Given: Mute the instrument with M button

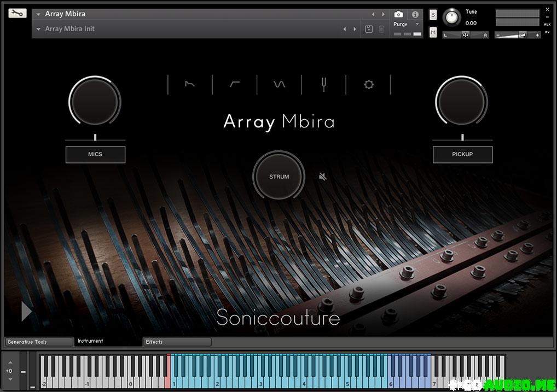Looking at the screenshot, I should coord(433,33).
